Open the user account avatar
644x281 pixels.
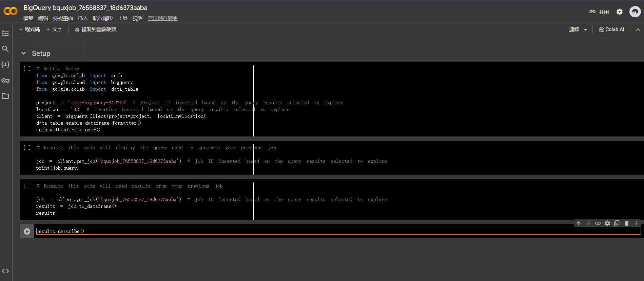635,12
